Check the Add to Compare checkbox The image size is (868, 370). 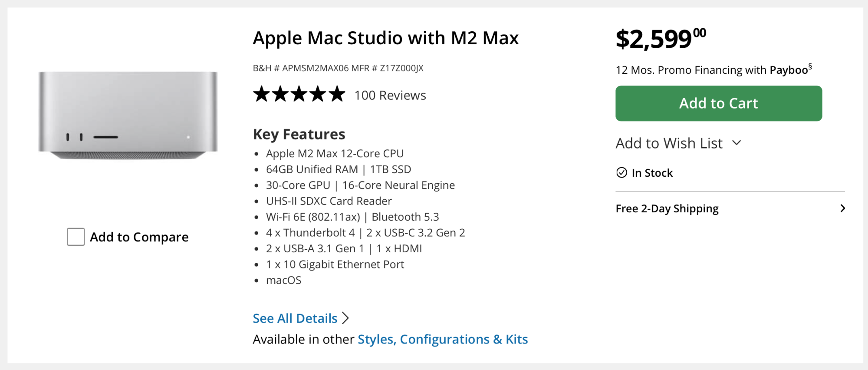coord(76,237)
